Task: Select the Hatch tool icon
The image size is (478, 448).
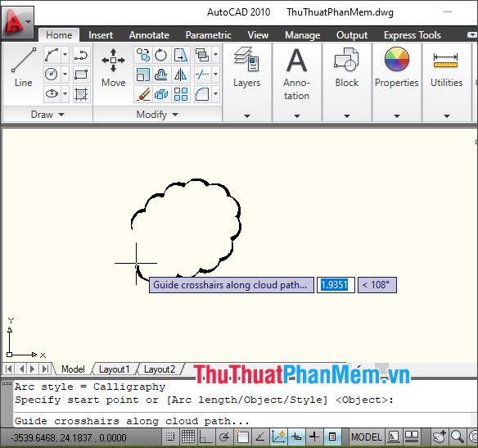Action: click(81, 93)
